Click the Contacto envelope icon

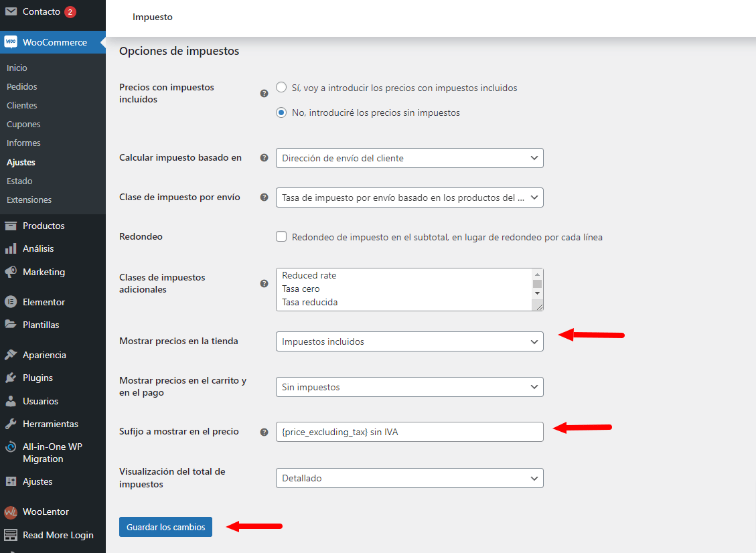(x=11, y=11)
